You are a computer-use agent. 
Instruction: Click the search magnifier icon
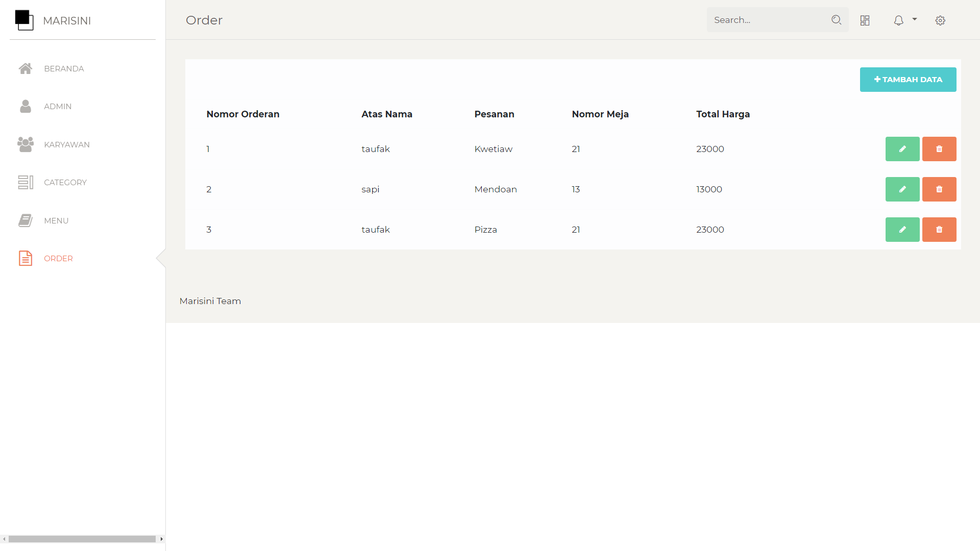coord(836,20)
